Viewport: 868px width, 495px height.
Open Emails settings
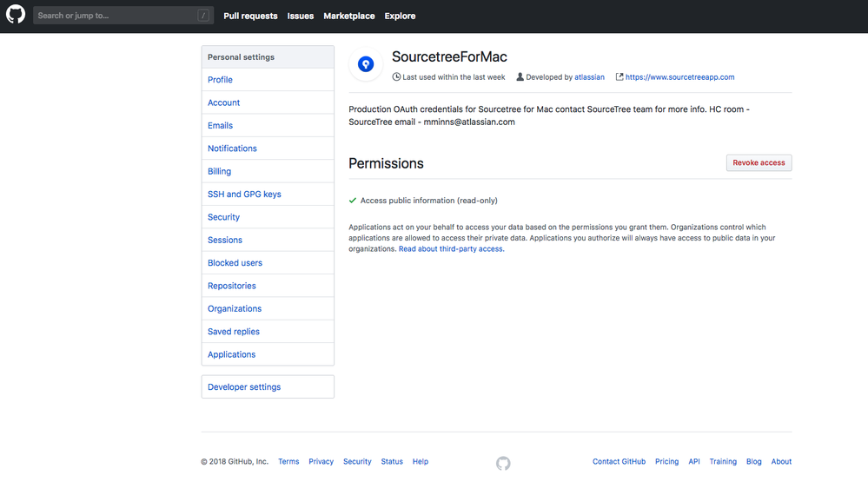point(268,126)
